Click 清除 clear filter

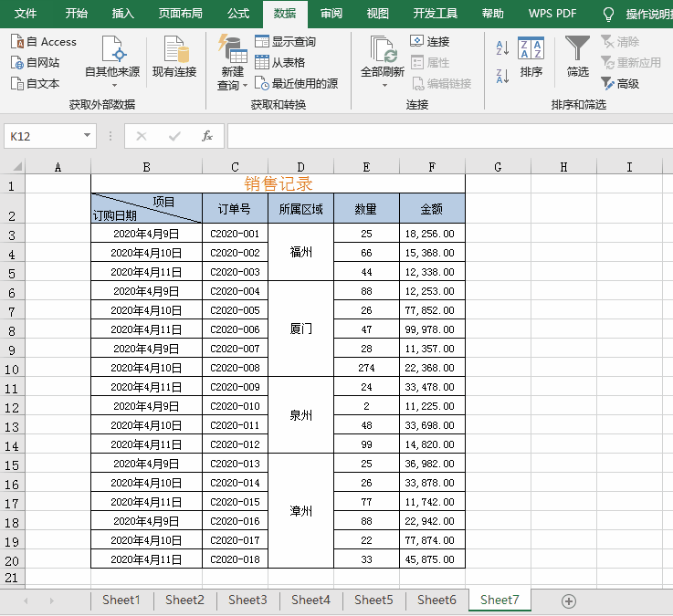click(x=620, y=42)
